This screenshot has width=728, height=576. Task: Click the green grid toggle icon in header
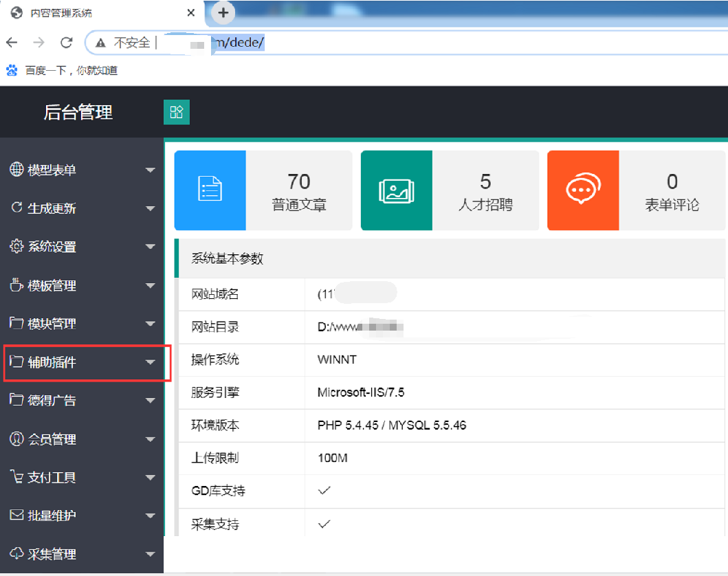(177, 112)
